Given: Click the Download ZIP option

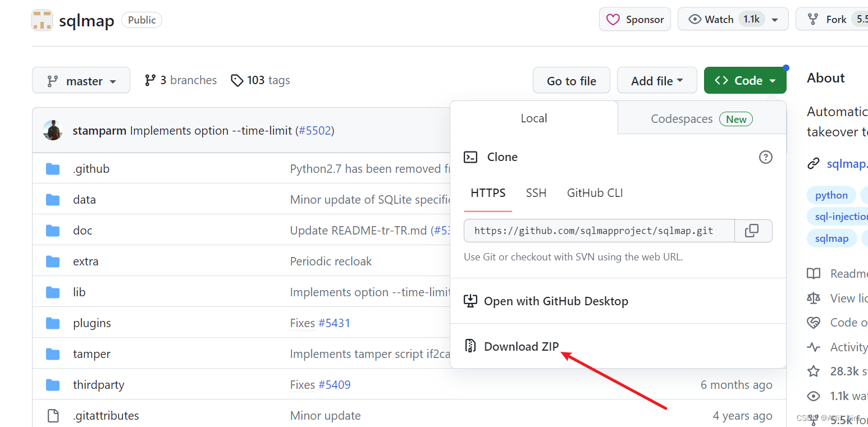Looking at the screenshot, I should pyautogui.click(x=521, y=346).
